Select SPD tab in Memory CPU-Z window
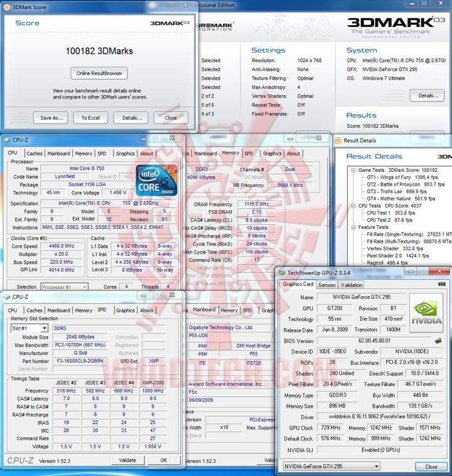This screenshot has height=476, width=452. pyautogui.click(x=249, y=153)
